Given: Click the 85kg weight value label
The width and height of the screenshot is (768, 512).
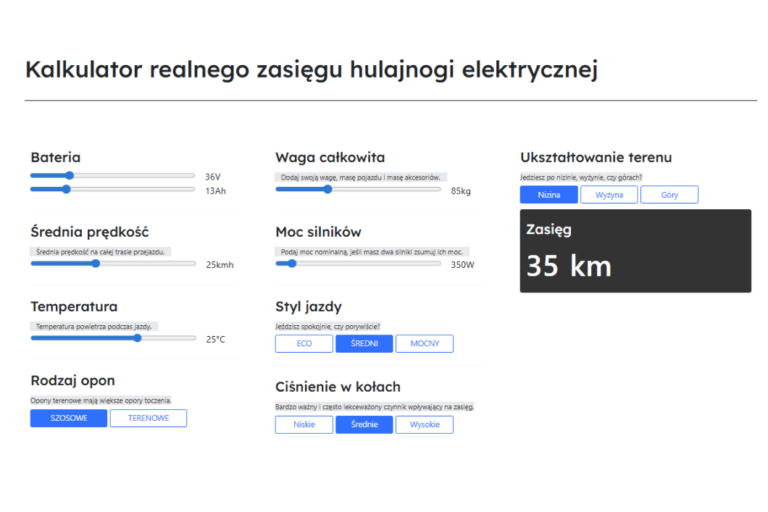Looking at the screenshot, I should [x=461, y=190].
